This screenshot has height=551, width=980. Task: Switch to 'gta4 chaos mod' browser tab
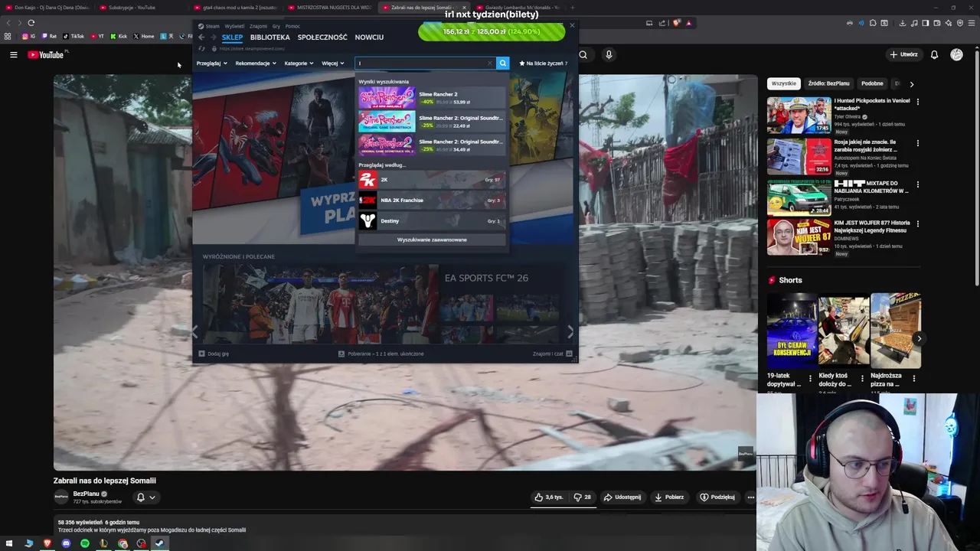tap(235, 8)
